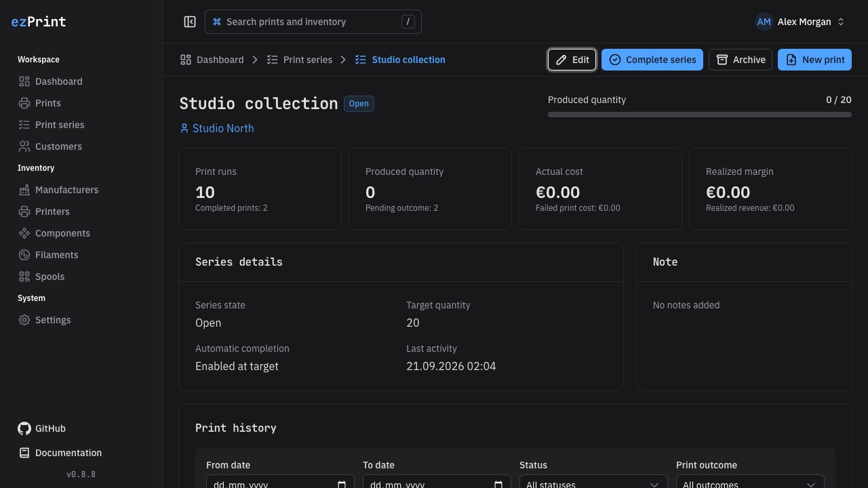Click the Components icon in the sidebar

click(24, 233)
